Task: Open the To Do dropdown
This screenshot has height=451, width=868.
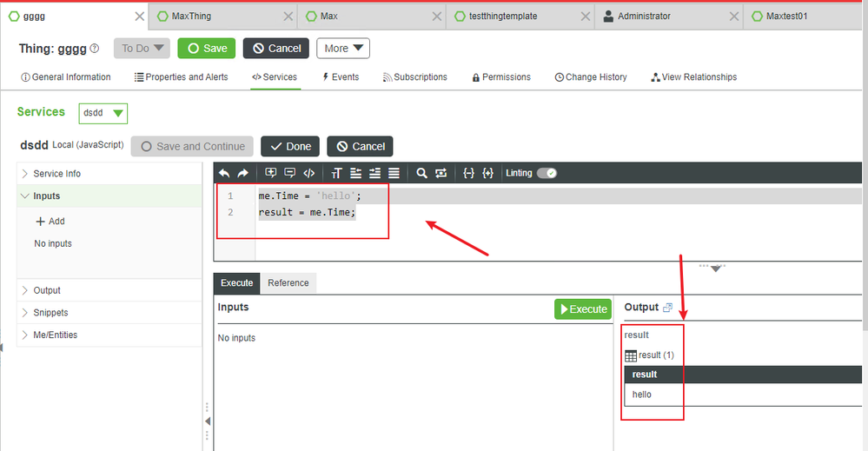Action: coord(142,48)
